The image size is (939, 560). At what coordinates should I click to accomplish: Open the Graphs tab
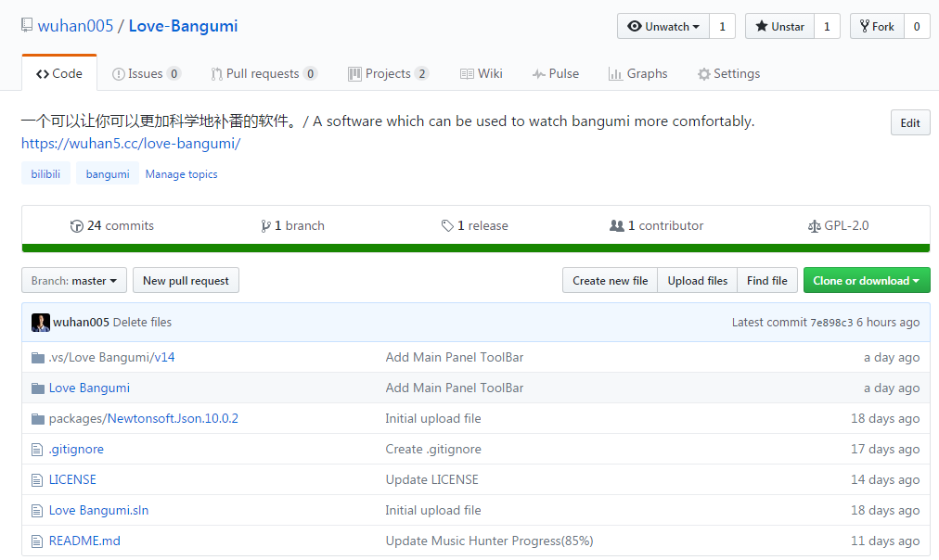(x=637, y=73)
